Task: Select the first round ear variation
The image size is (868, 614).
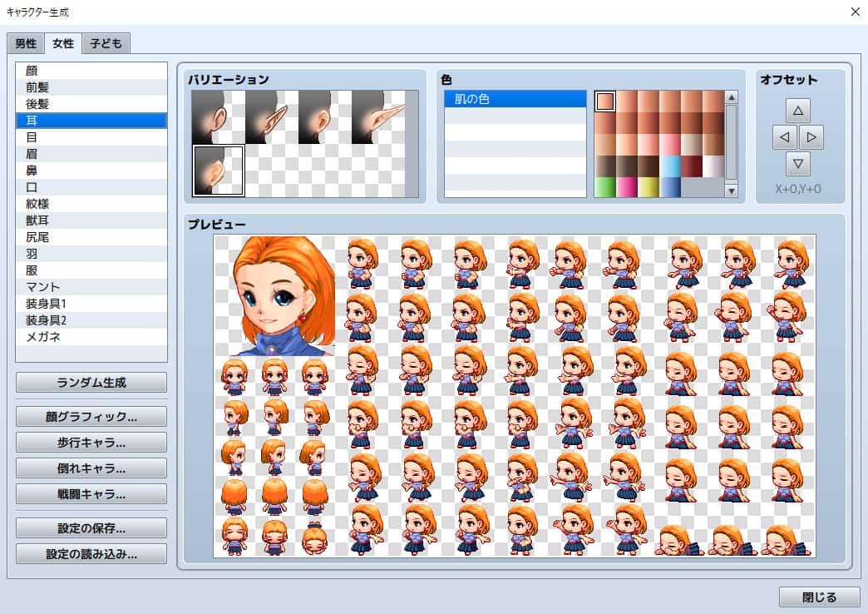Action: [218, 117]
